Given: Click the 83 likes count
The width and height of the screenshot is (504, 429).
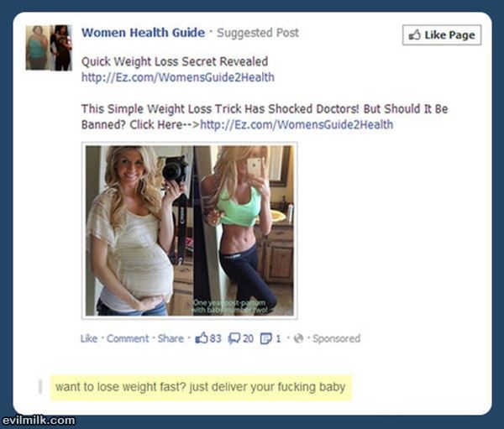Looking at the screenshot, I should pyautogui.click(x=215, y=338).
